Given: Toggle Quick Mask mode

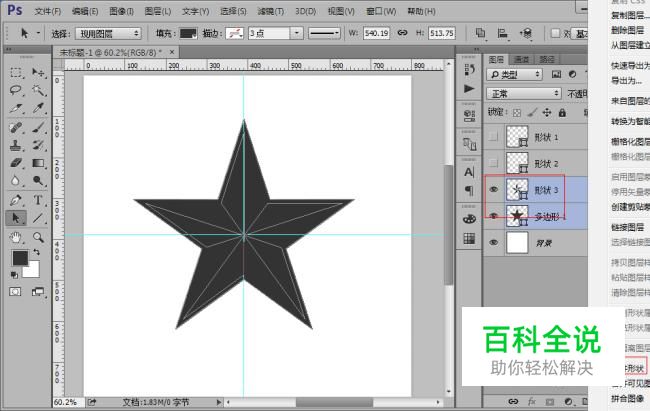Looking at the screenshot, I should 15,292.
